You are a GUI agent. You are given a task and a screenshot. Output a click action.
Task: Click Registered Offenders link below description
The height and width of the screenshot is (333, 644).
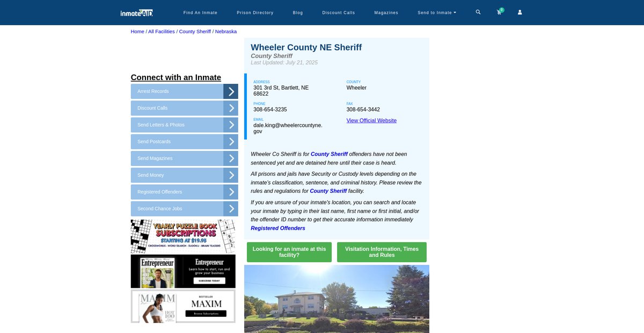tap(278, 228)
